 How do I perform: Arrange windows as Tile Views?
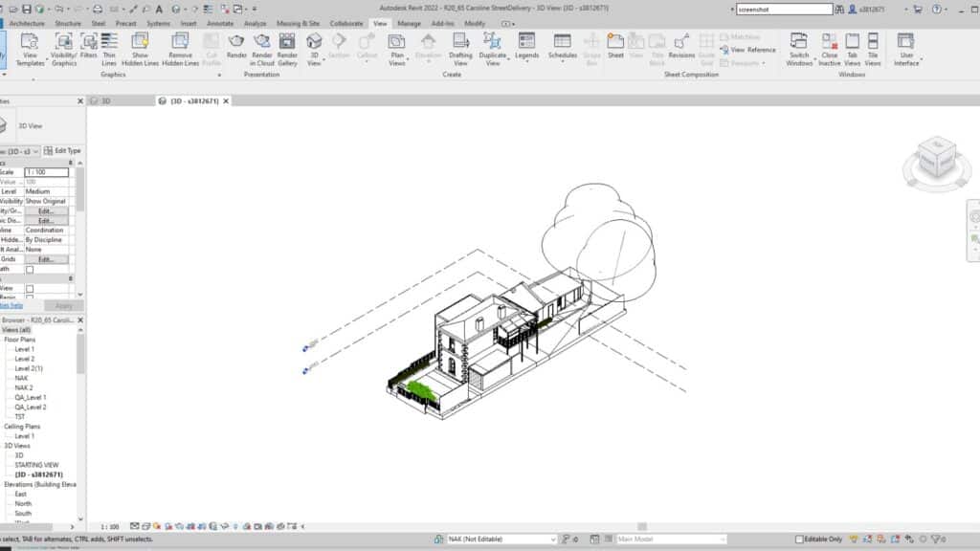pyautogui.click(x=873, y=50)
